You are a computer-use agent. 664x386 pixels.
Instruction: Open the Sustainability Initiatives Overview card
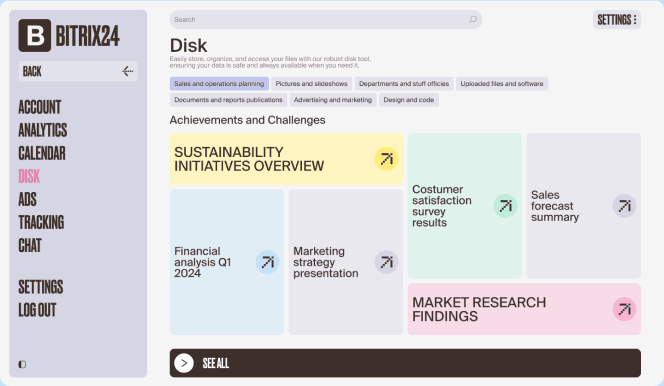click(286, 159)
